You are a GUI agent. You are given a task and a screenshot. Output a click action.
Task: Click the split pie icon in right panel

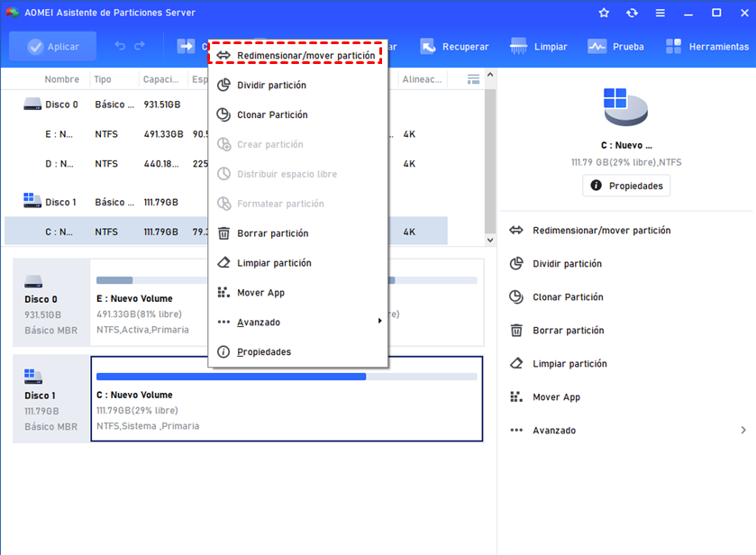click(516, 264)
